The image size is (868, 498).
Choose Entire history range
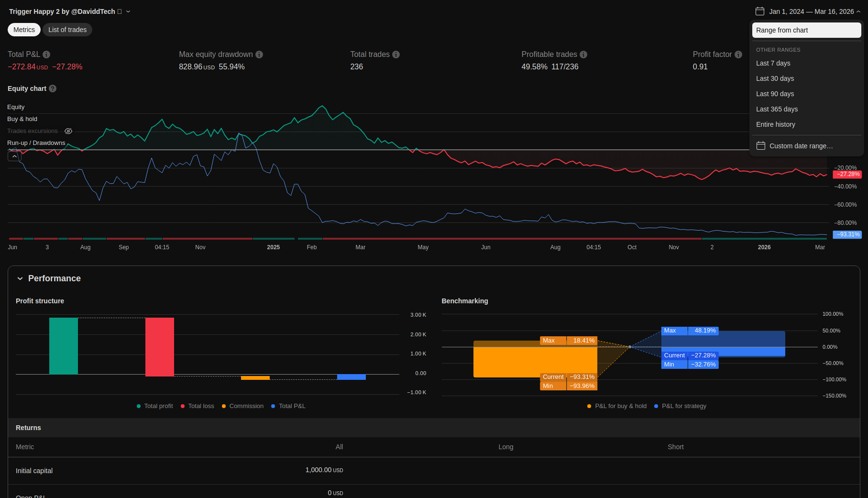click(x=775, y=124)
